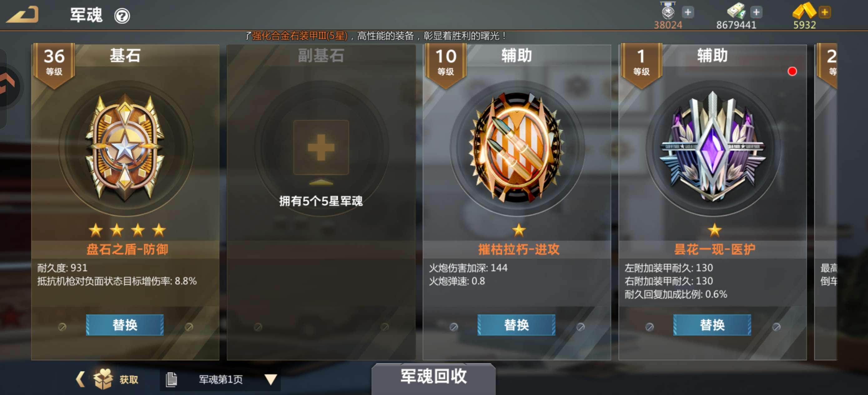
Task: Replace the 摧枯拉朽 soul with 替换
Action: (x=516, y=325)
